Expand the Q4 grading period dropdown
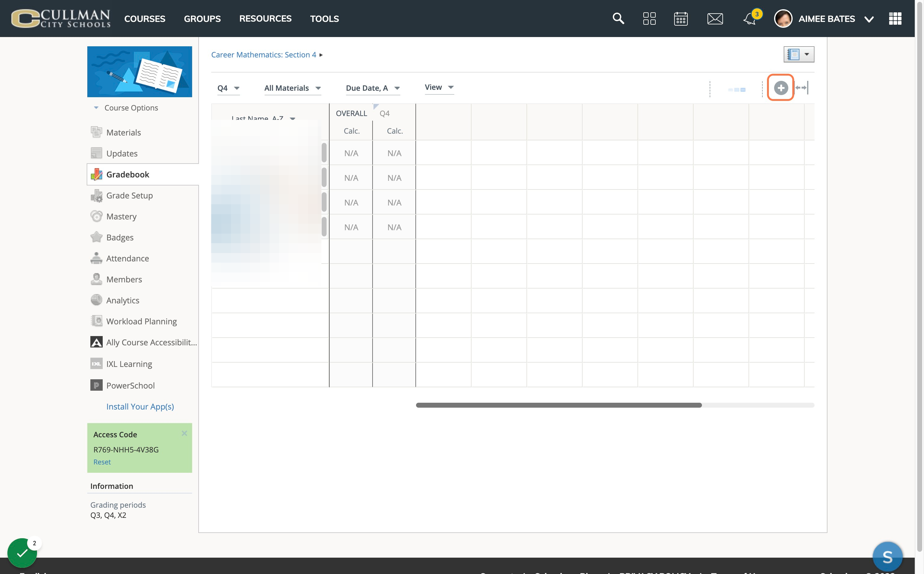The image size is (924, 574). [x=228, y=88]
